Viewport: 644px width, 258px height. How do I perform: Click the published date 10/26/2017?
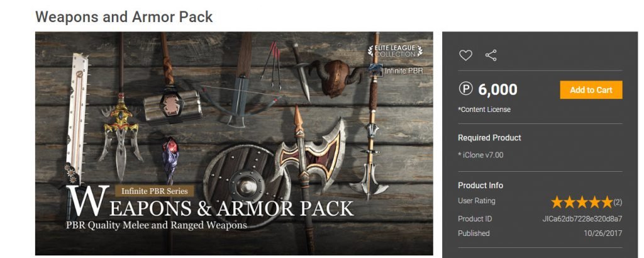[603, 233]
